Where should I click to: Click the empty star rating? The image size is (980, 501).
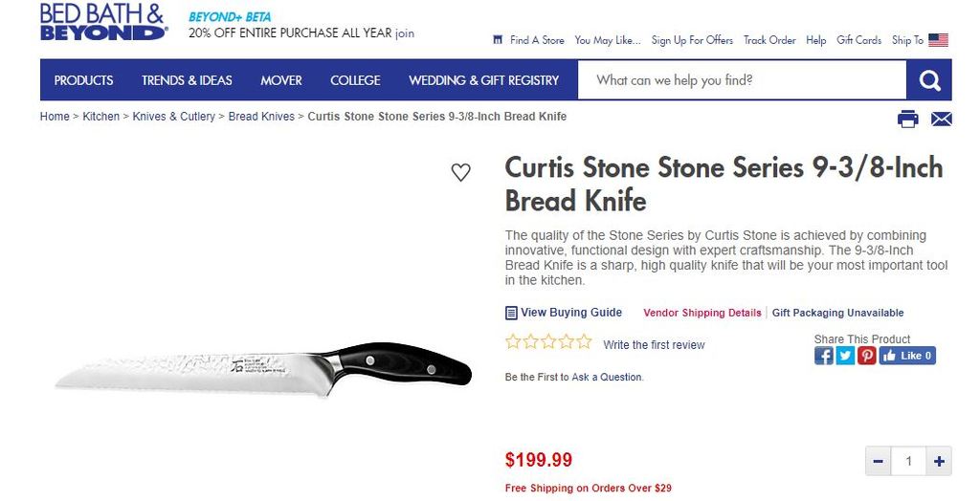coord(548,342)
